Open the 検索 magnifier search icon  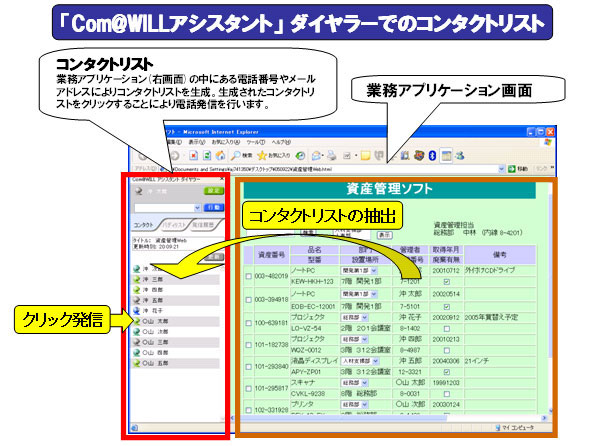[236, 155]
